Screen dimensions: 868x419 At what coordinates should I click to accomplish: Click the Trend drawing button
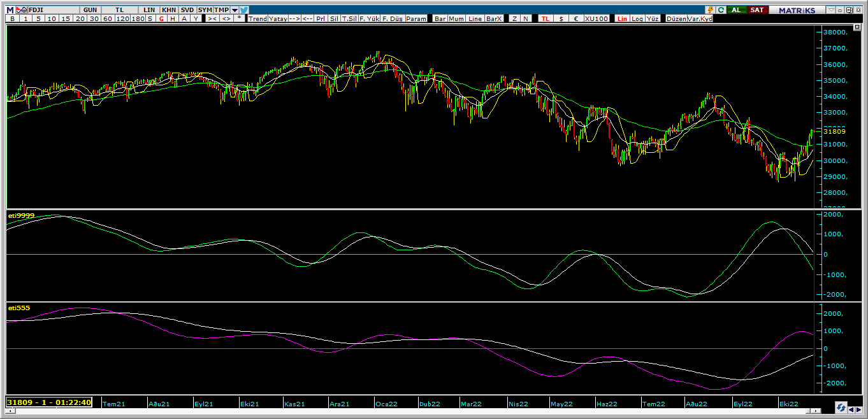click(x=257, y=19)
